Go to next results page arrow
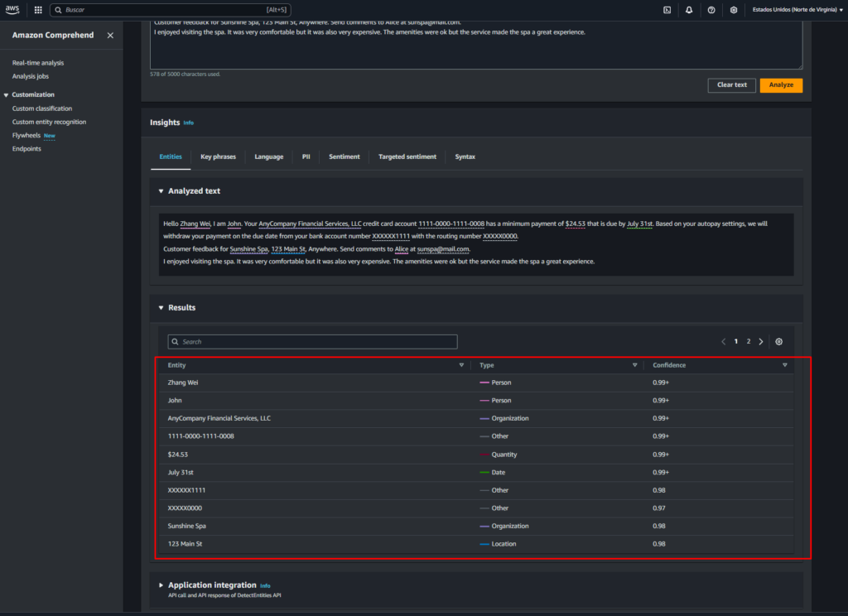The image size is (848, 616). [761, 341]
